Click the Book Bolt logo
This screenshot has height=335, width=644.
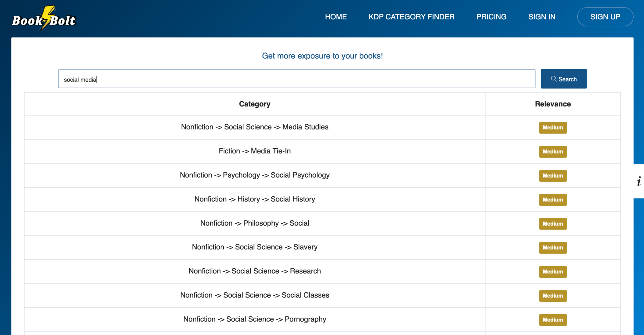(x=44, y=19)
